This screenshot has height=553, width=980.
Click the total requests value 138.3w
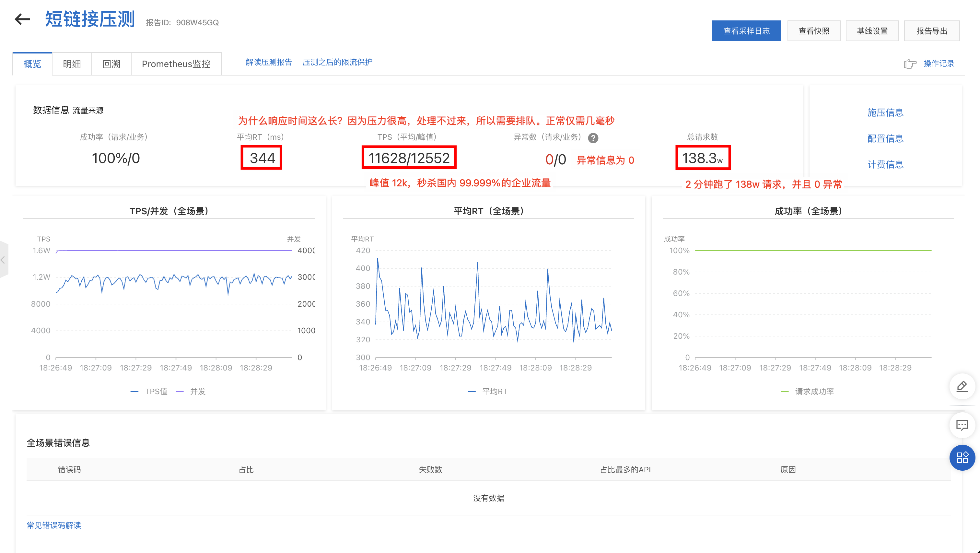703,158
